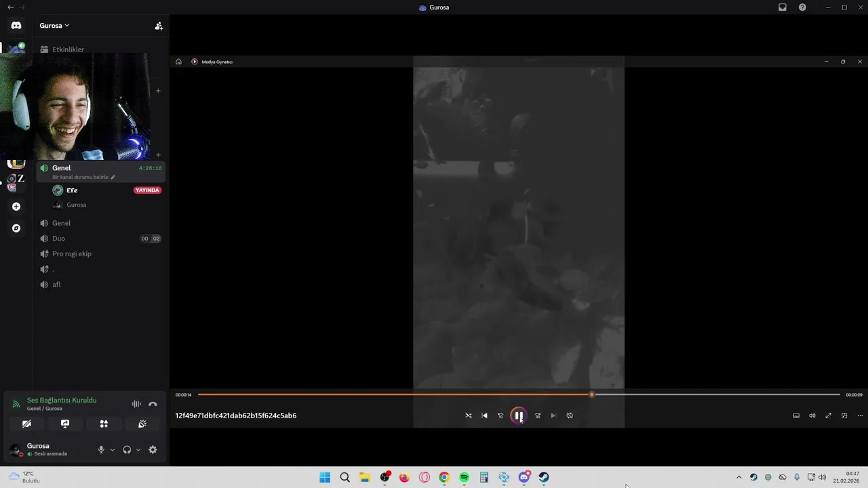Pause the video playback
This screenshot has width=868, height=488.
tap(519, 415)
